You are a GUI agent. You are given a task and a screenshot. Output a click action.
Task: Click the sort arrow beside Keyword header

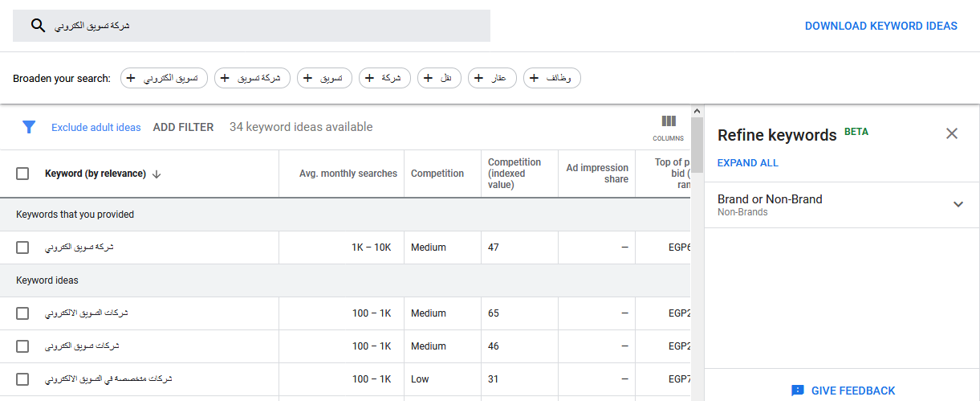click(x=157, y=174)
